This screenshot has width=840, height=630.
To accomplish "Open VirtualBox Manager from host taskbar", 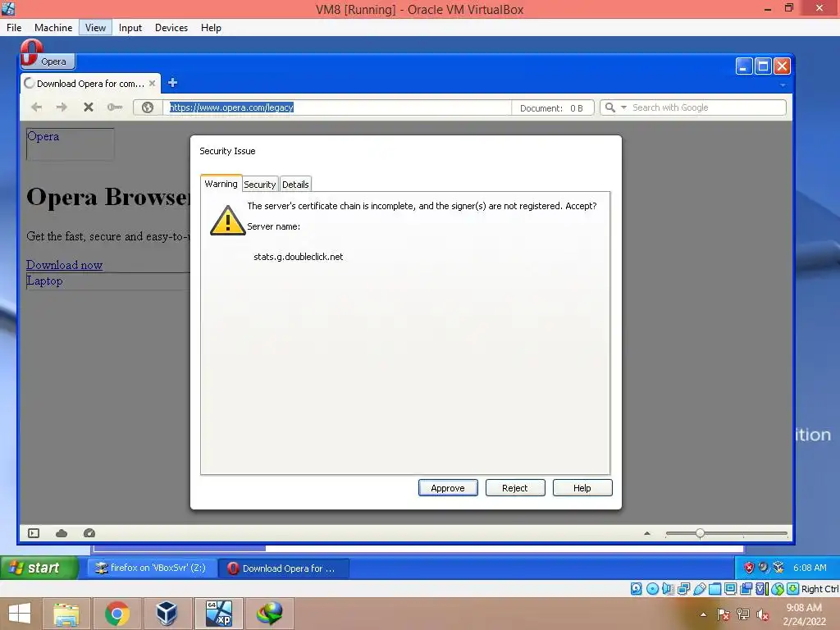I will click(167, 614).
